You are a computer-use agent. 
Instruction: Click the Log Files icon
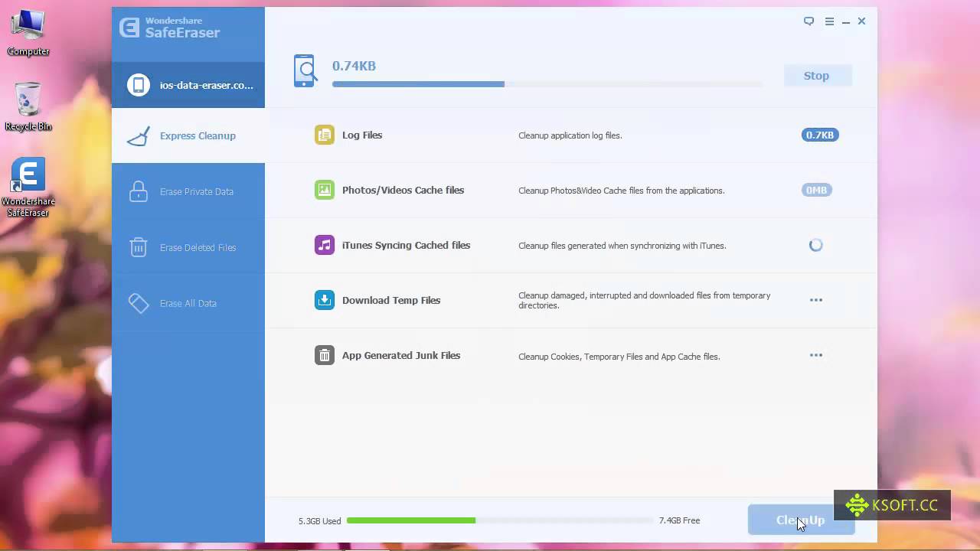325,135
